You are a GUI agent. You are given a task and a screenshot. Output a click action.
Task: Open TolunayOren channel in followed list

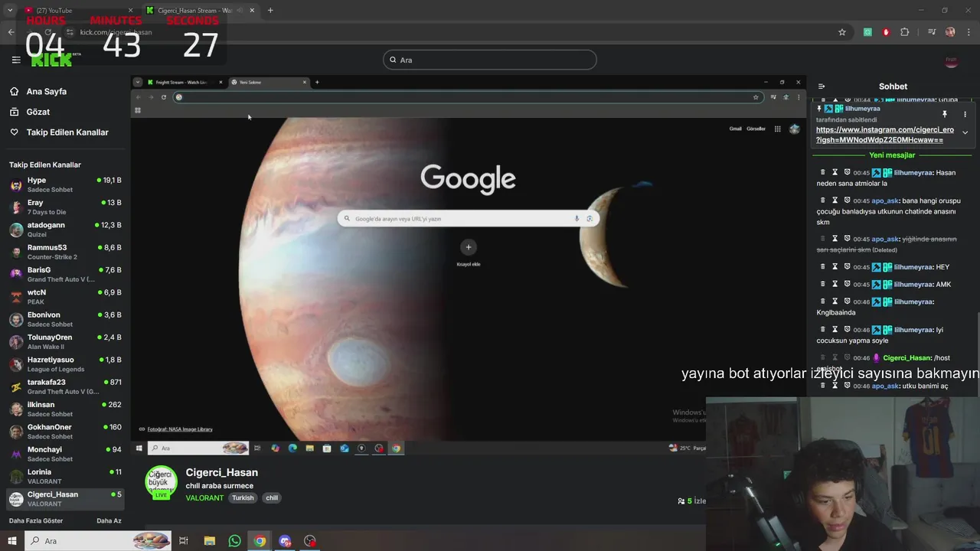[65, 341]
